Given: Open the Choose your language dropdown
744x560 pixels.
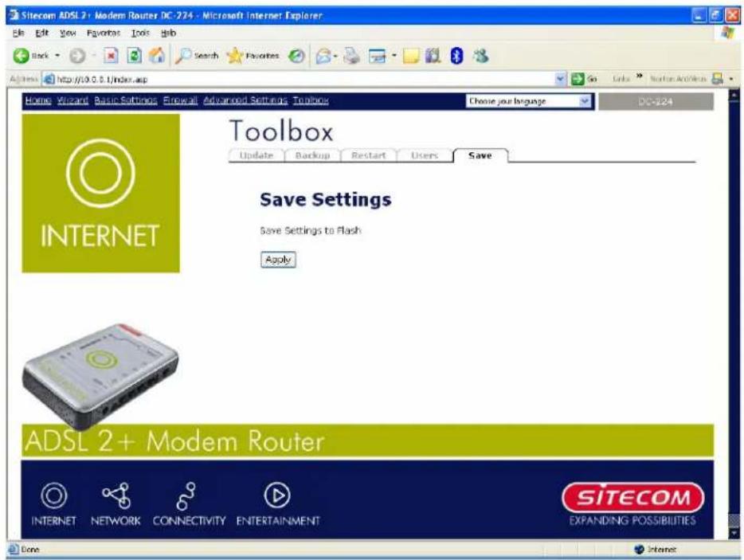Looking at the screenshot, I should pos(529,101).
